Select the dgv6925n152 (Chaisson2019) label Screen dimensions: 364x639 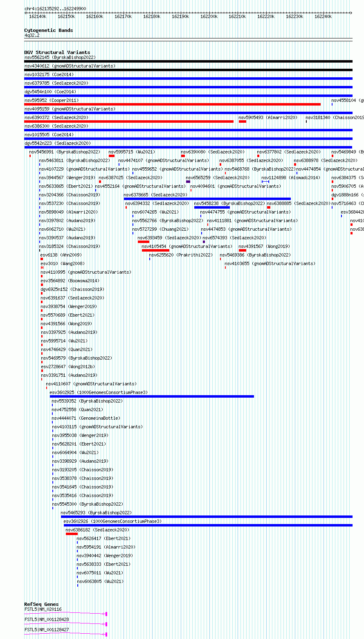[x=72, y=289]
